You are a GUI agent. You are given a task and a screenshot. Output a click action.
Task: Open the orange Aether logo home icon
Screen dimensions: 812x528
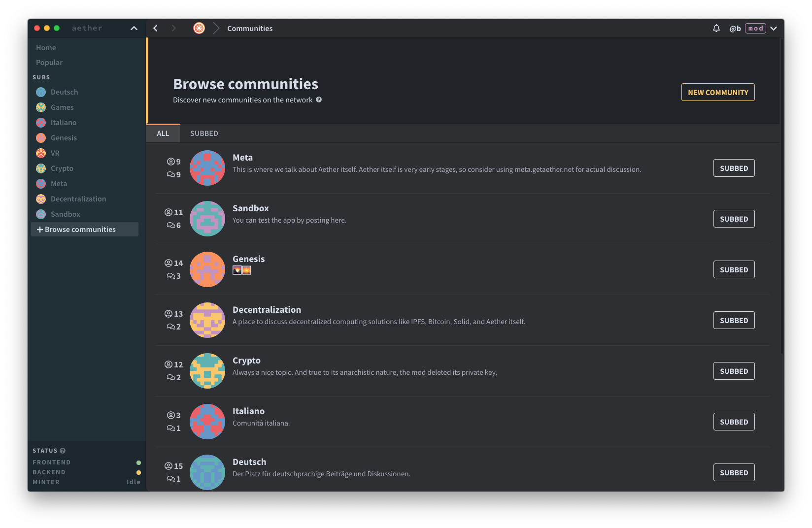pyautogui.click(x=199, y=28)
